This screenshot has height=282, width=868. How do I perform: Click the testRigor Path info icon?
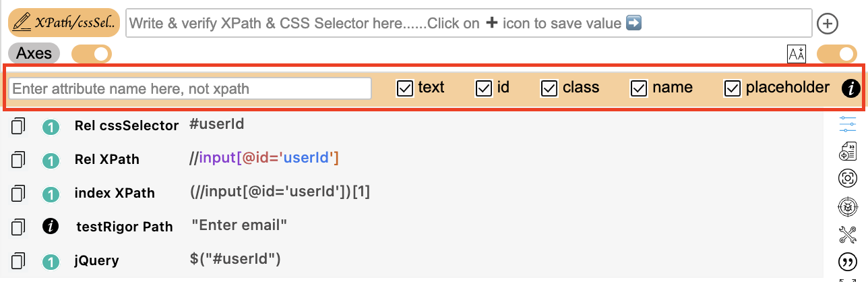click(x=51, y=227)
